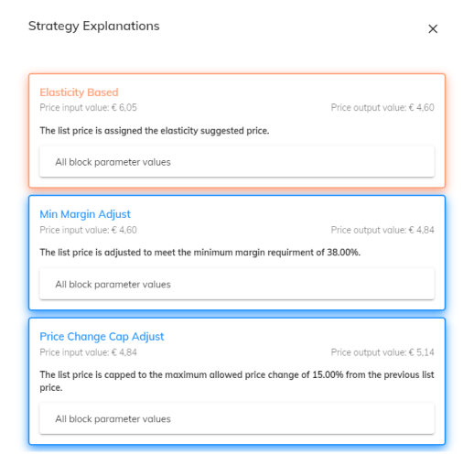Click the blue-bordered Price Change Cap Adjust card
Viewport: 474px width, 476px height.
point(237,382)
